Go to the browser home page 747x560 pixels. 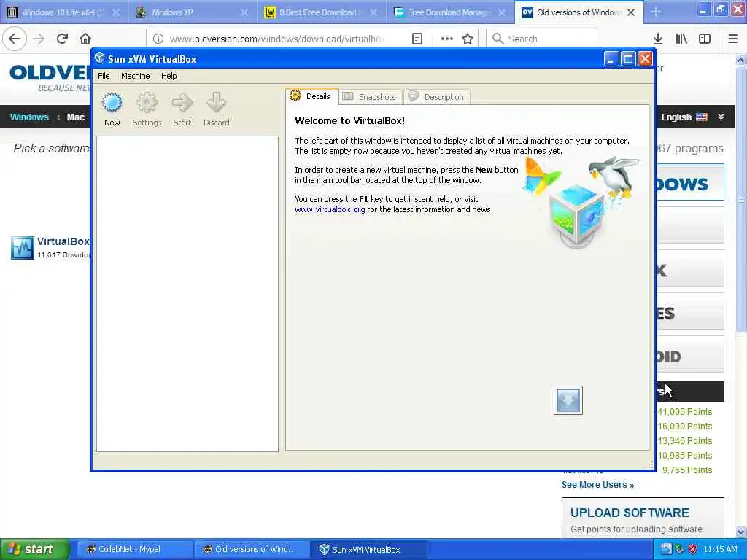[x=85, y=39]
